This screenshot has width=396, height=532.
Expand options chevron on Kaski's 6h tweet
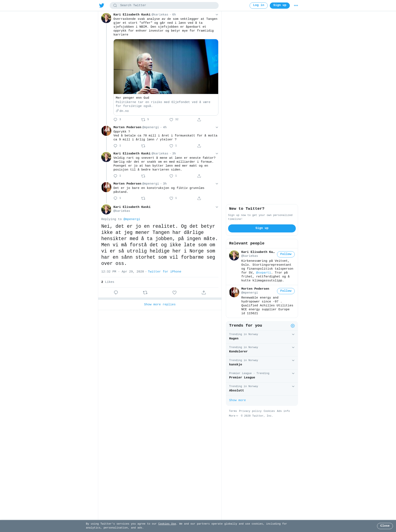[x=217, y=15]
